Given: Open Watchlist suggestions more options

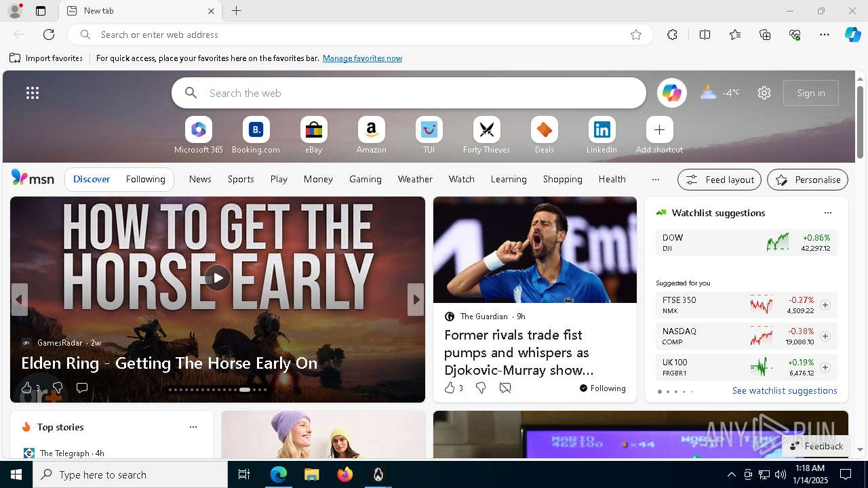Looking at the screenshot, I should (x=827, y=213).
